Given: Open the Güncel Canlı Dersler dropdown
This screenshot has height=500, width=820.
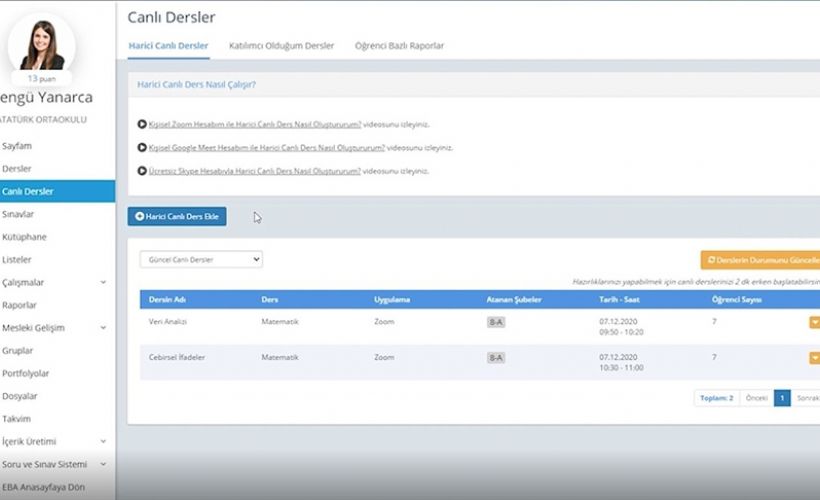Looking at the screenshot, I should click(200, 259).
